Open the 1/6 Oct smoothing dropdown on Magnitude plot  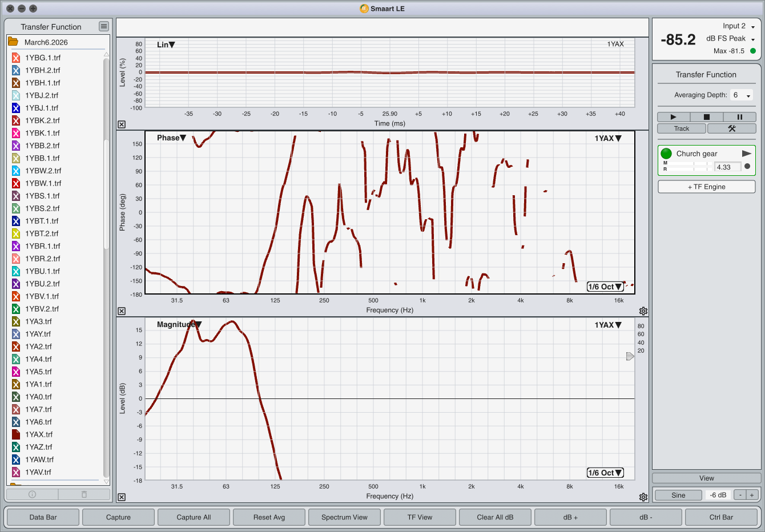click(x=605, y=473)
